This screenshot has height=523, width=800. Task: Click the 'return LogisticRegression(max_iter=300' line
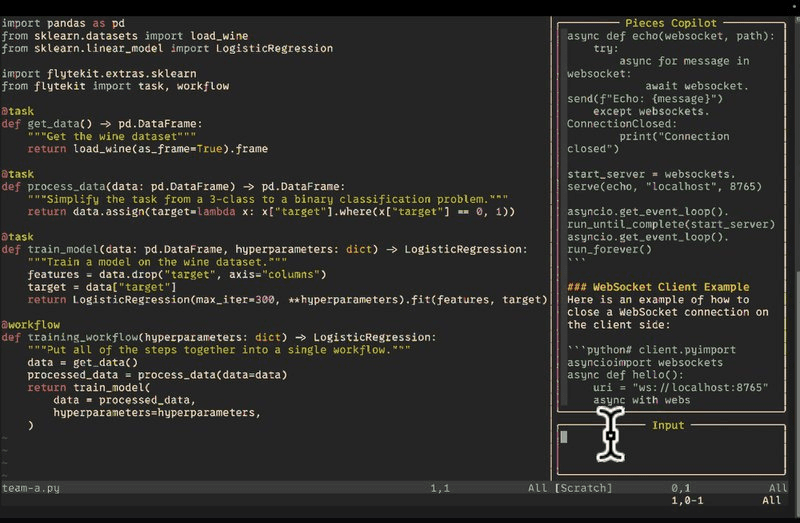point(287,299)
